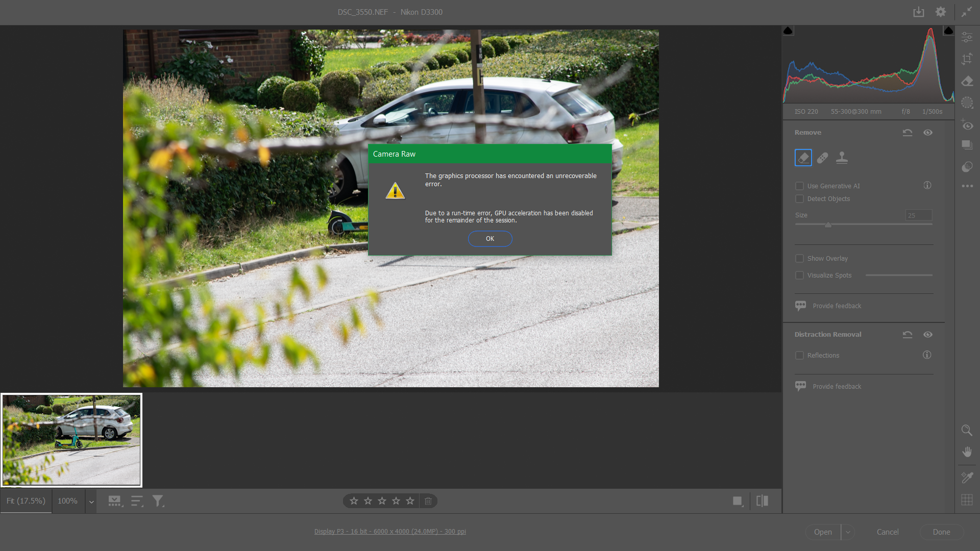
Task: Select the image thumbnail in the filmstrip
Action: (x=71, y=440)
